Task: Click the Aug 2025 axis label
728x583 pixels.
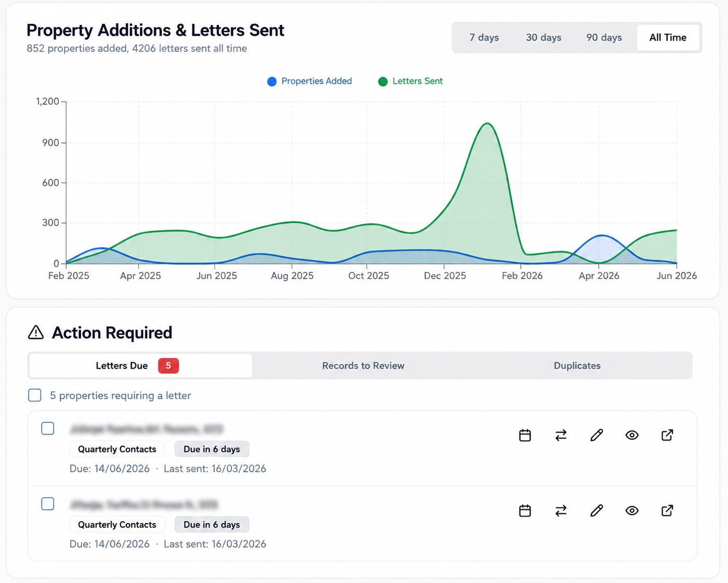Action: 292,276
